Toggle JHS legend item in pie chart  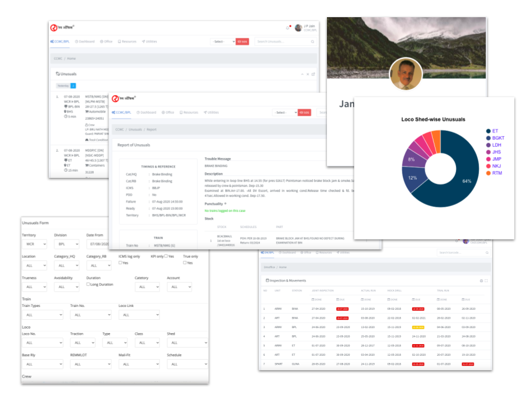[x=494, y=152]
